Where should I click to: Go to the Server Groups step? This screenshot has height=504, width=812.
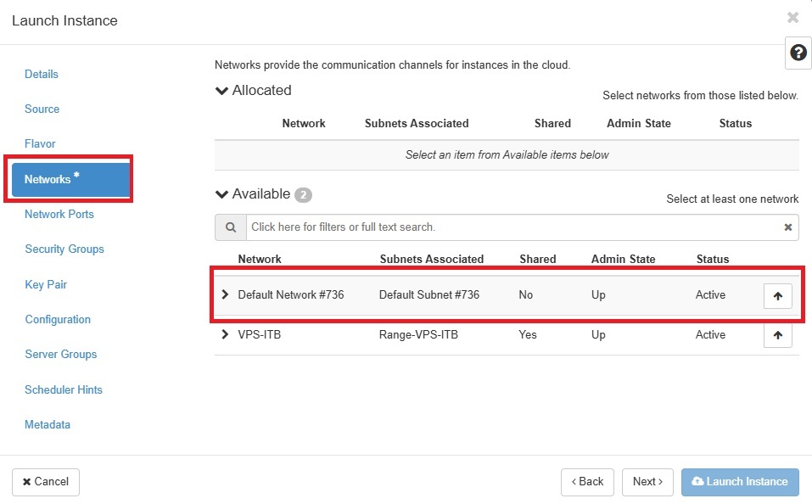tap(60, 355)
